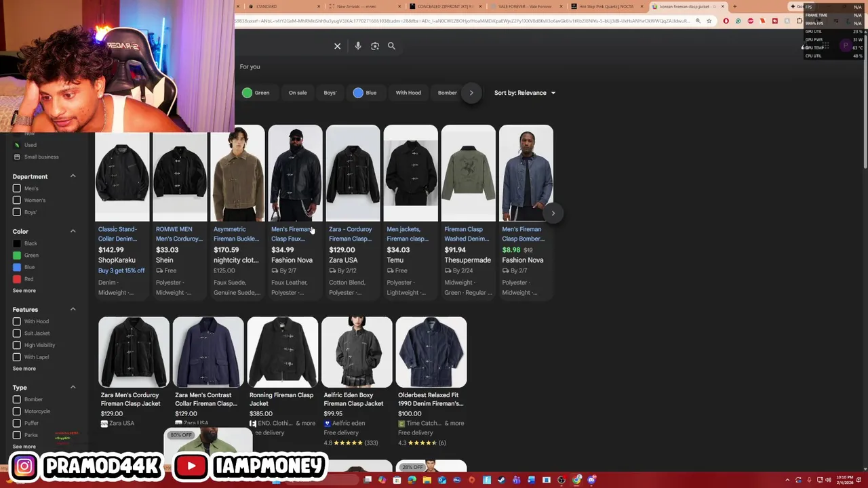Bookmark this page with the star icon
This screenshot has height=488, width=868.
(709, 21)
